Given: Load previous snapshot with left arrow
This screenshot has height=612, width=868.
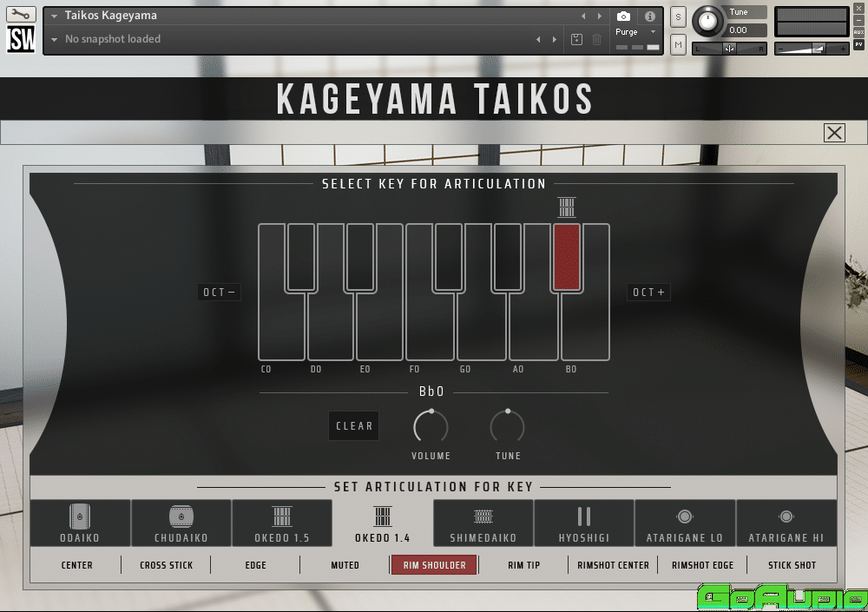Looking at the screenshot, I should (538, 39).
